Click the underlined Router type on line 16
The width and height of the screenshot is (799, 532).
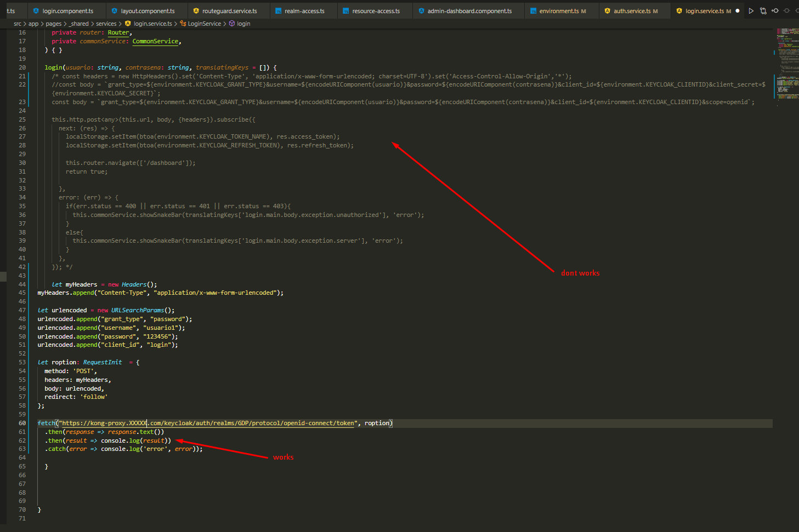pos(118,32)
